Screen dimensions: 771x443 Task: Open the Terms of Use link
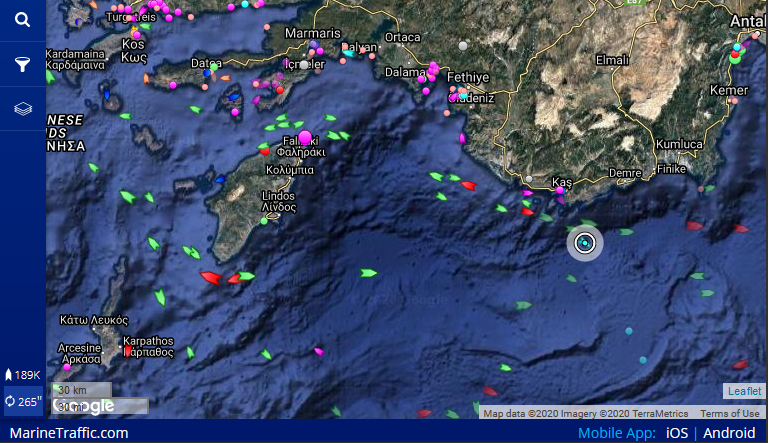729,413
